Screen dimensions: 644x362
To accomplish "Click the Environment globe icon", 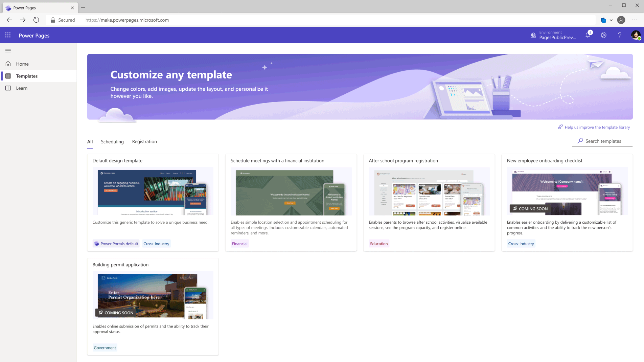I will [x=533, y=35].
